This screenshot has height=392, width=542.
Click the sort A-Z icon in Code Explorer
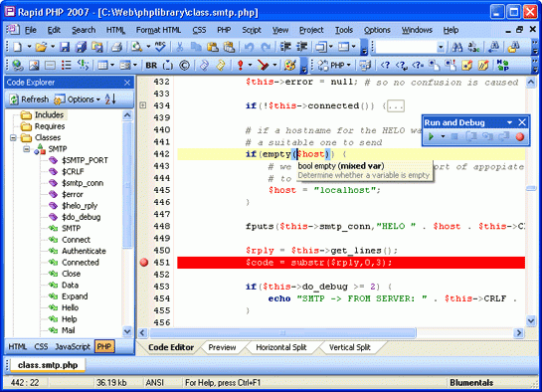coord(110,99)
